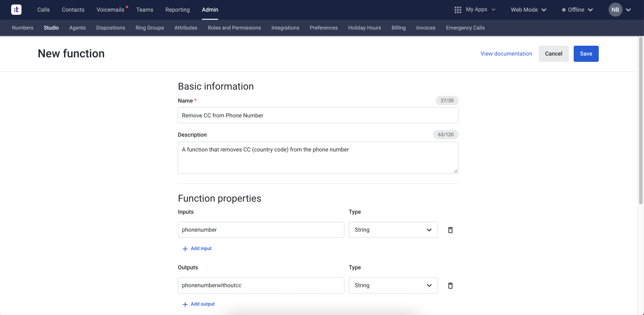
Task: Click the plus icon beside Add input
Action: (185, 248)
